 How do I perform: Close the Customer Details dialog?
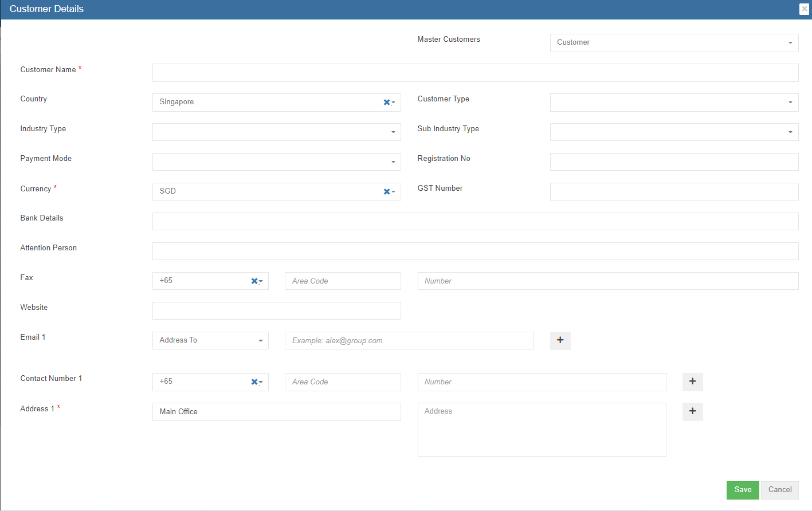(804, 9)
